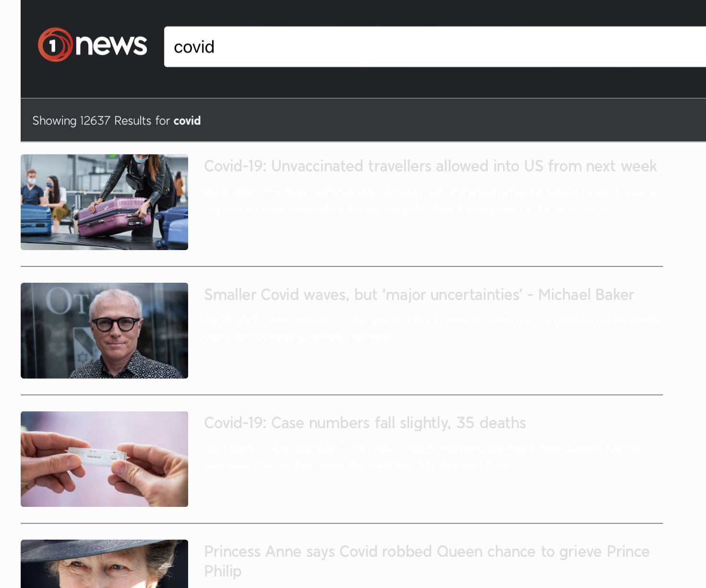Open Princess Anne Covid robbed Queen headline

point(427,561)
